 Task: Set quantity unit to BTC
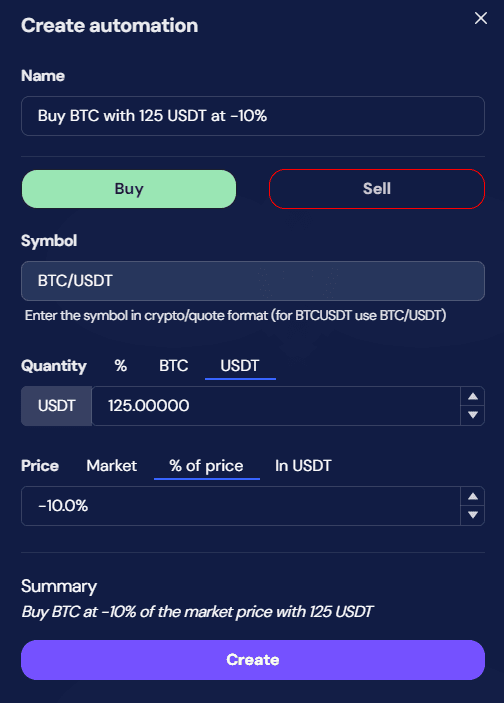pos(174,366)
